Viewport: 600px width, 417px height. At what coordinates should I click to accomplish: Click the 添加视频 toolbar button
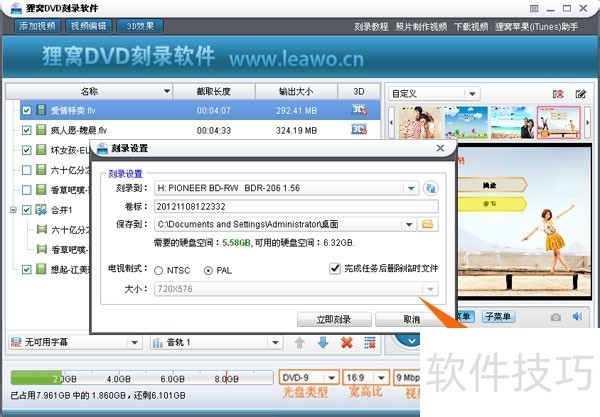(37, 26)
